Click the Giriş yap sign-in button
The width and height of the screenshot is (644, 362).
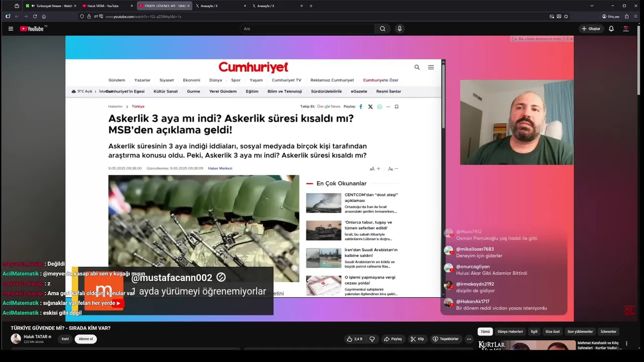coord(611,17)
